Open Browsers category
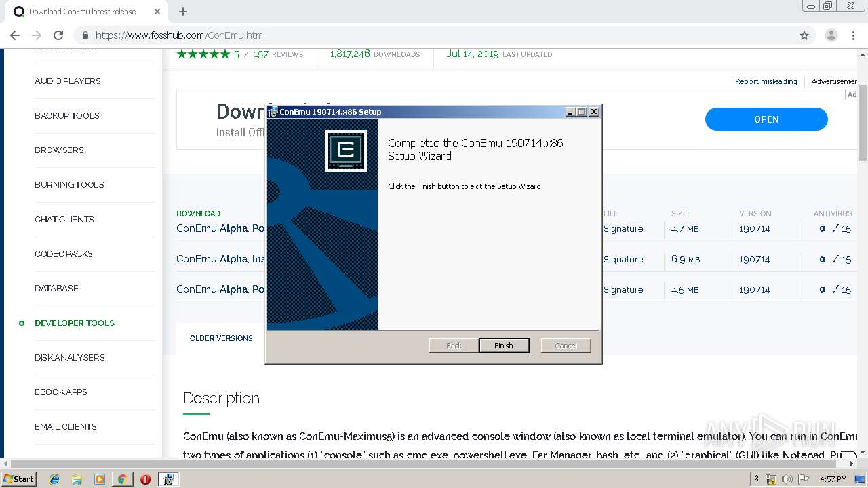Screen dimensions: 868x488 tap(59, 150)
